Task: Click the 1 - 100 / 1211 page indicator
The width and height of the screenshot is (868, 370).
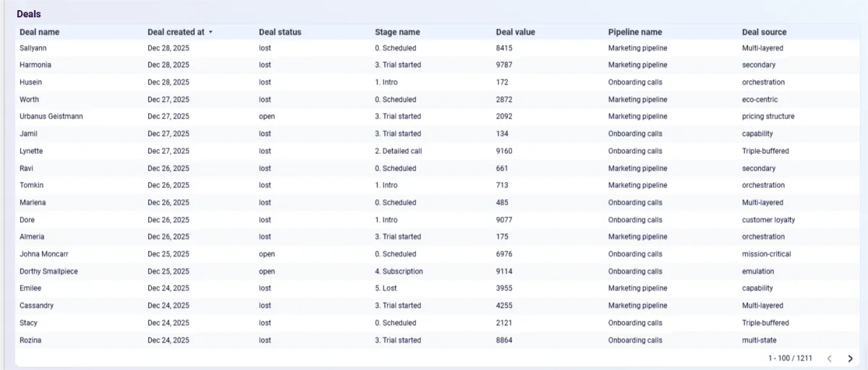Action: click(790, 358)
